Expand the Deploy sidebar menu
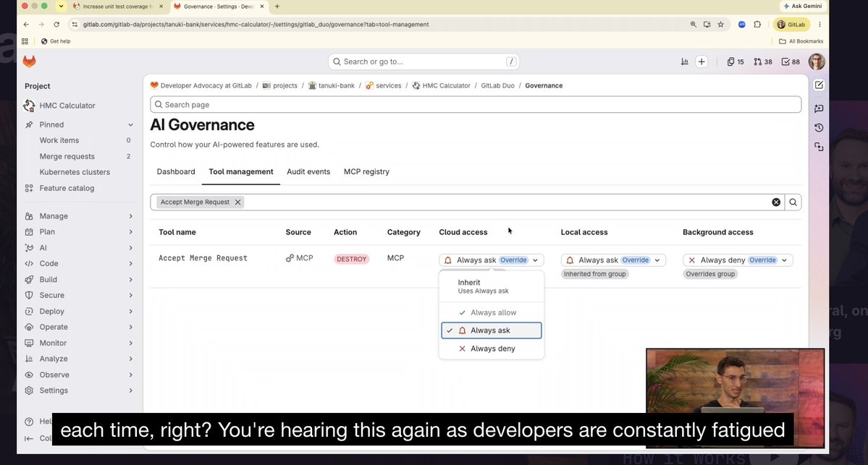Viewport: 868px width, 465px height. coord(79,311)
